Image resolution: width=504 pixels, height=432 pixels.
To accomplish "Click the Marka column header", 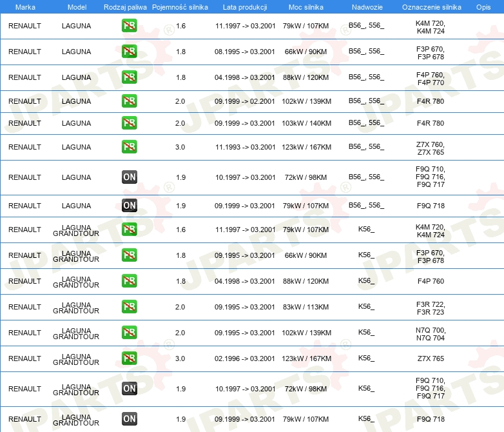I will click(25, 7).
